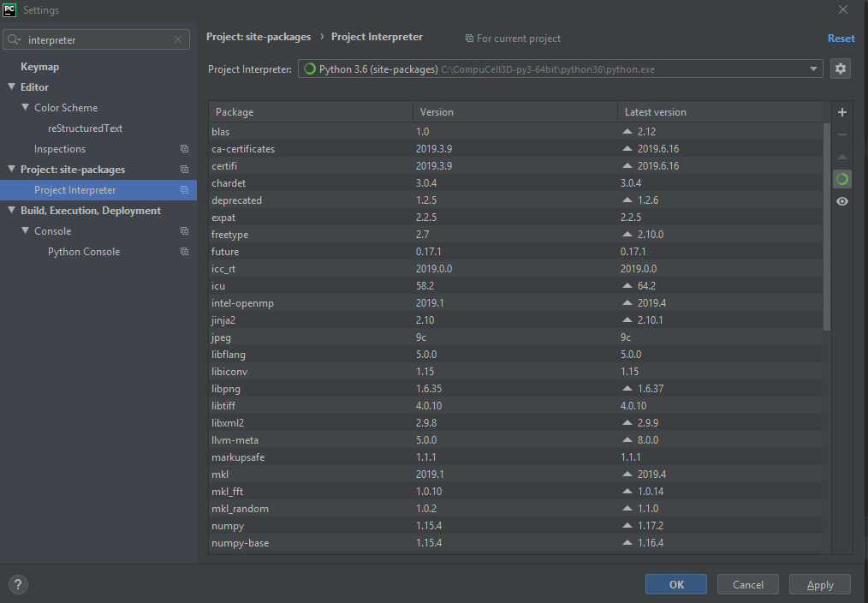Screen dimensions: 868x603
Task: Select the icc_rt package row
Action: pyautogui.click(x=516, y=269)
